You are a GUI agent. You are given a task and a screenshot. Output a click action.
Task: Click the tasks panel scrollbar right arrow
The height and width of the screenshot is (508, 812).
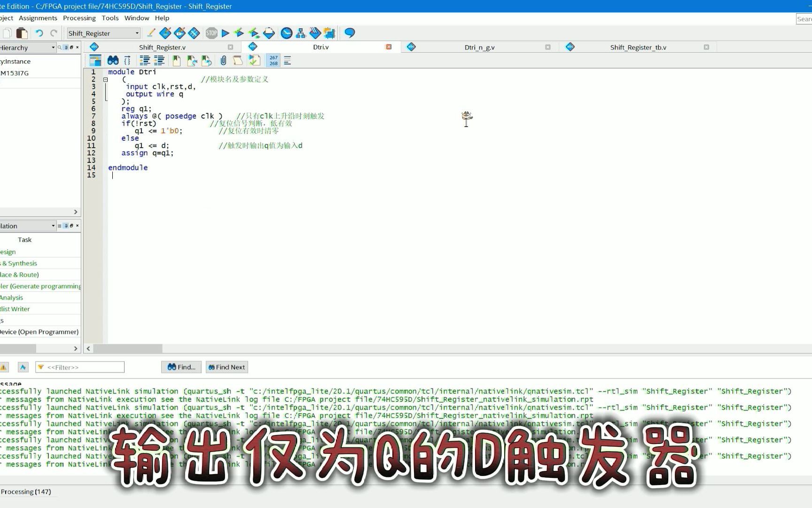(x=76, y=349)
